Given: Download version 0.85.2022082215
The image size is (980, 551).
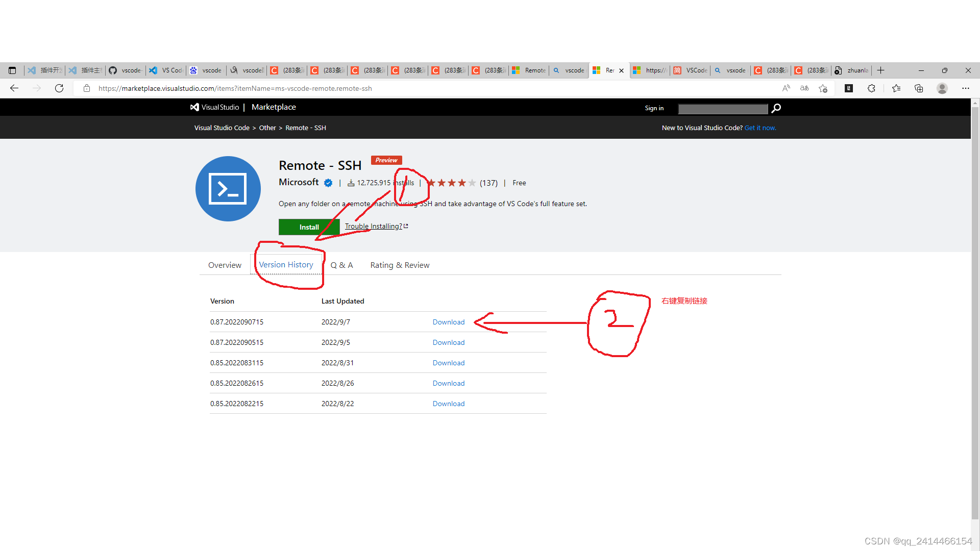Looking at the screenshot, I should [449, 404].
